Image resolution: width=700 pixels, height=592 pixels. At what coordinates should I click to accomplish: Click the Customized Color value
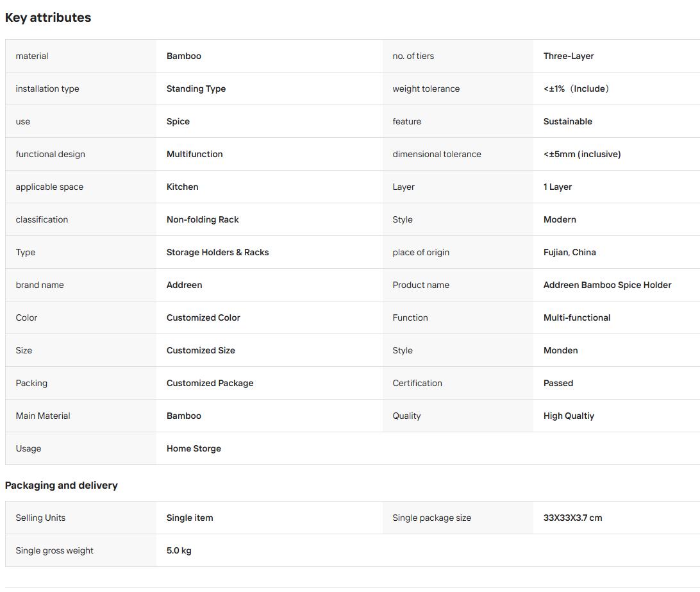coord(203,317)
